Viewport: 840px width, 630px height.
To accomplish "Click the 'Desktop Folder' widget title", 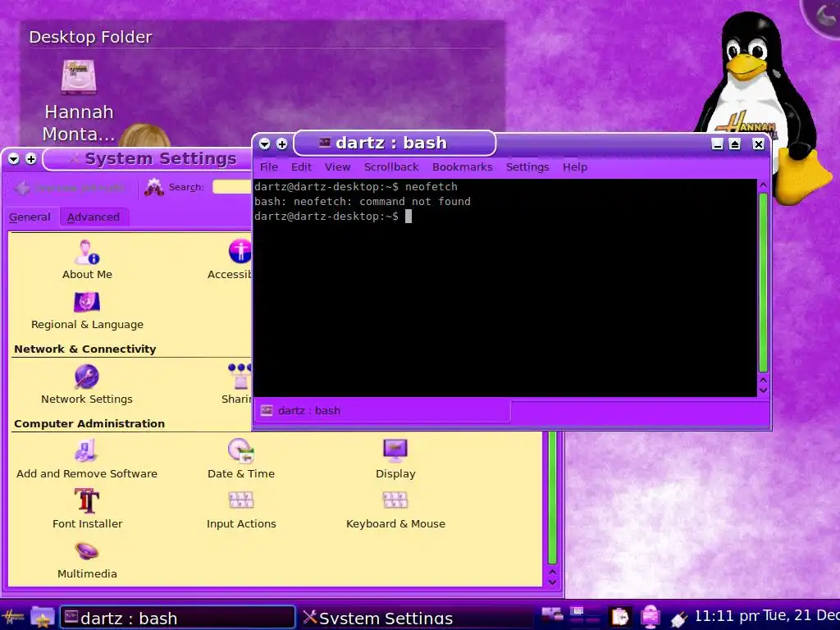I will coord(90,37).
